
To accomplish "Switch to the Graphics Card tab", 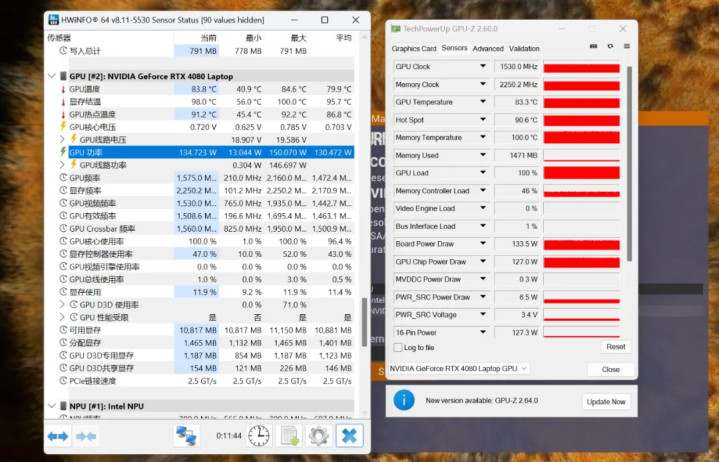I will (x=414, y=49).
